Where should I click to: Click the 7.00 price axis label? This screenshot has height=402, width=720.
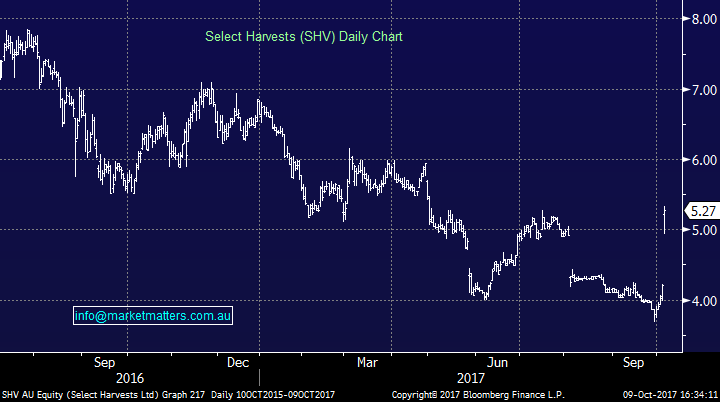coord(704,90)
